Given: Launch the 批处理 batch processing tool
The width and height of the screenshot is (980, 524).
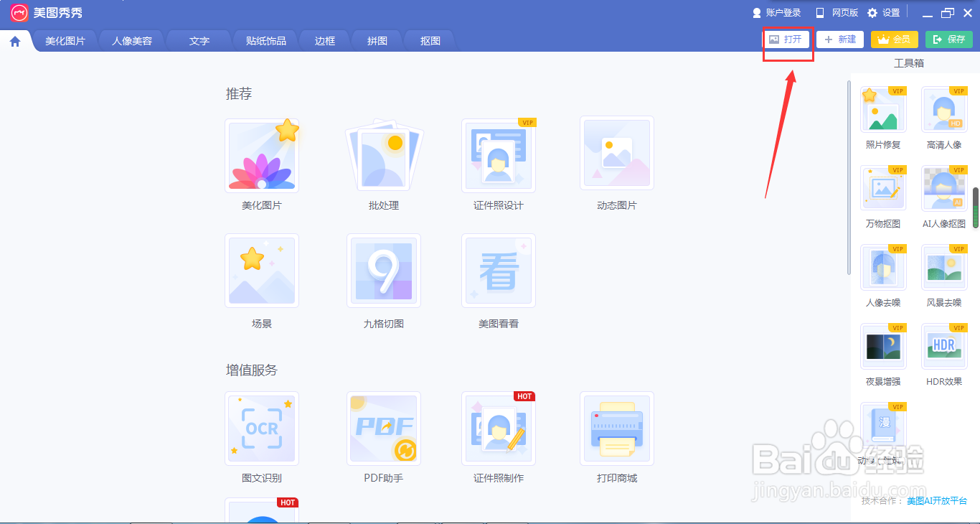Looking at the screenshot, I should (x=384, y=156).
